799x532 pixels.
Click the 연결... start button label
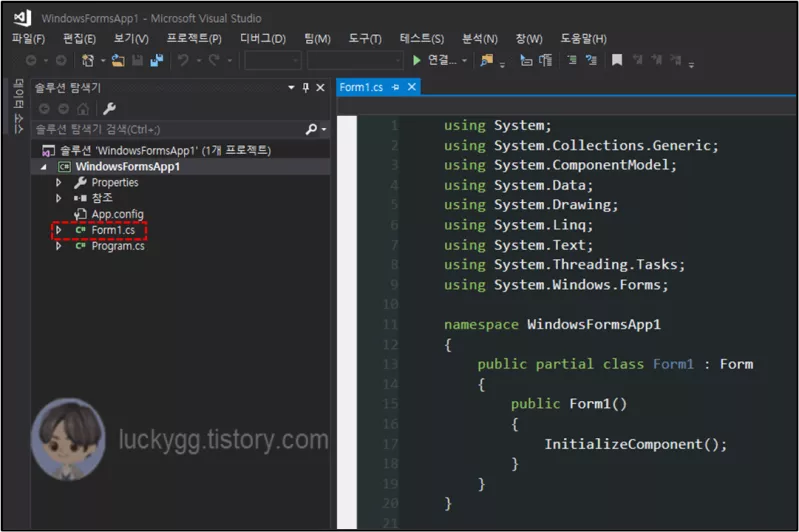(442, 60)
